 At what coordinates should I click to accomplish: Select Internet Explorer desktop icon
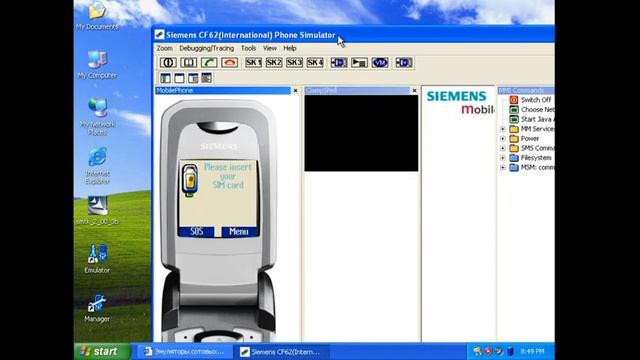point(97,166)
